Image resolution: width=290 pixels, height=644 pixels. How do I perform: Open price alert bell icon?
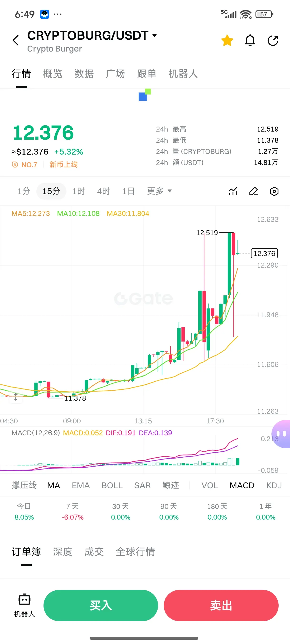pyautogui.click(x=250, y=41)
